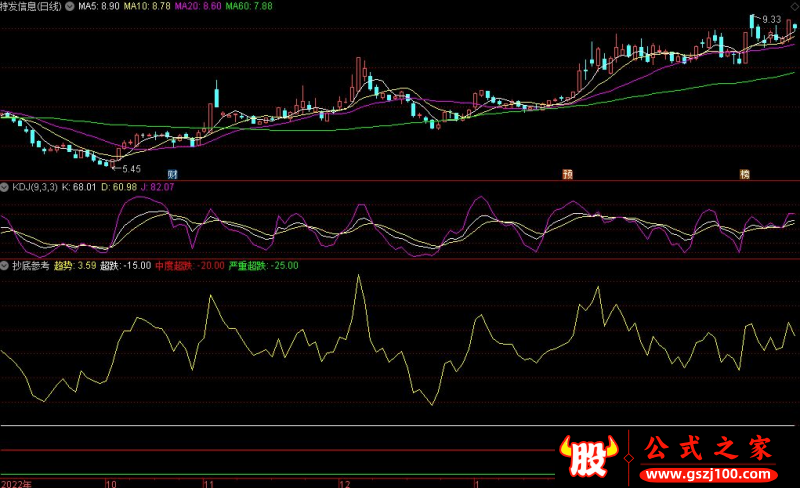The image size is (800, 488).
Task: Expand the 抄底参考 indicator dropdown arrow
Action: pos(5,266)
